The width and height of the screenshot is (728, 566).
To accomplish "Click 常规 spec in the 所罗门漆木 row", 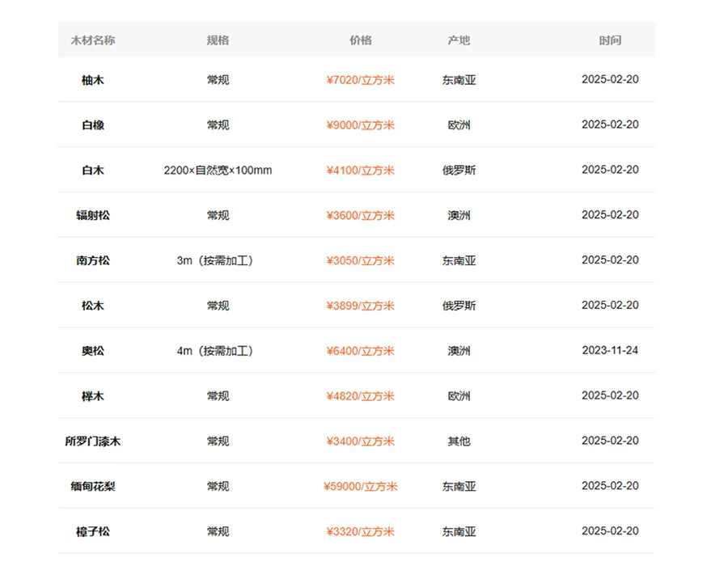I will coord(218,441).
